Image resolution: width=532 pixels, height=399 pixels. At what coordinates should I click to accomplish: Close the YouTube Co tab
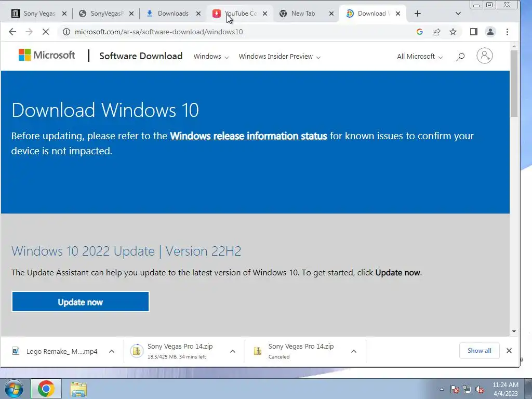(x=265, y=14)
